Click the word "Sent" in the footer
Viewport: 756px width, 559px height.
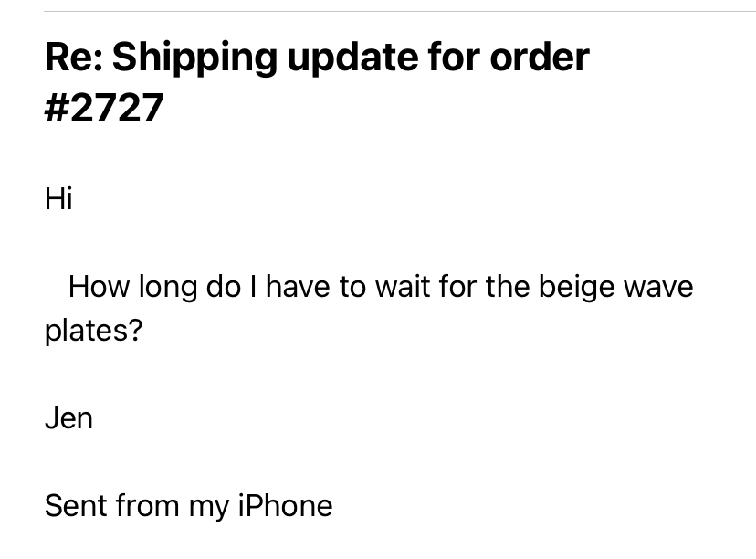(75, 505)
